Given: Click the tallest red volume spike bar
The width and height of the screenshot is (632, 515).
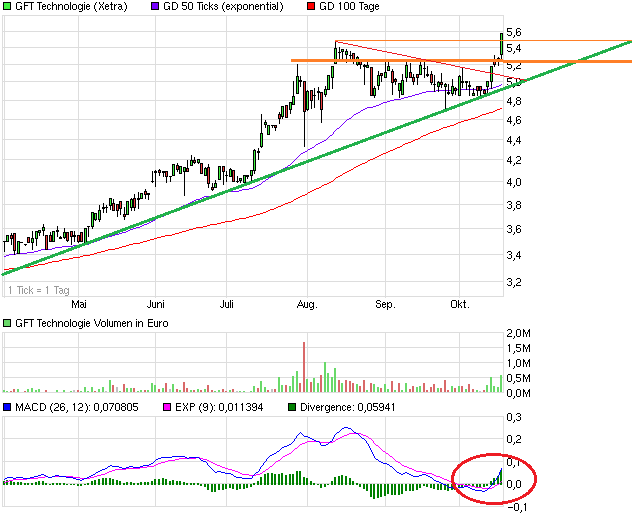Looking at the screenshot, I should (x=304, y=367).
